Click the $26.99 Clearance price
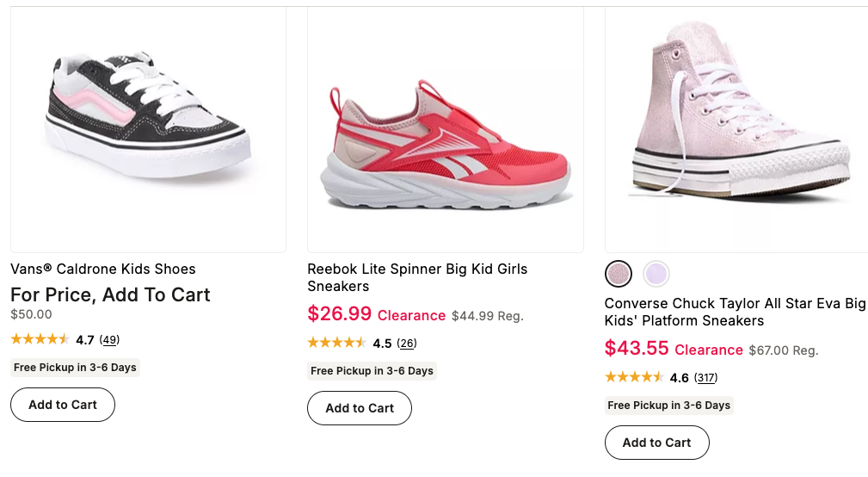The height and width of the screenshot is (477, 868). (377, 314)
